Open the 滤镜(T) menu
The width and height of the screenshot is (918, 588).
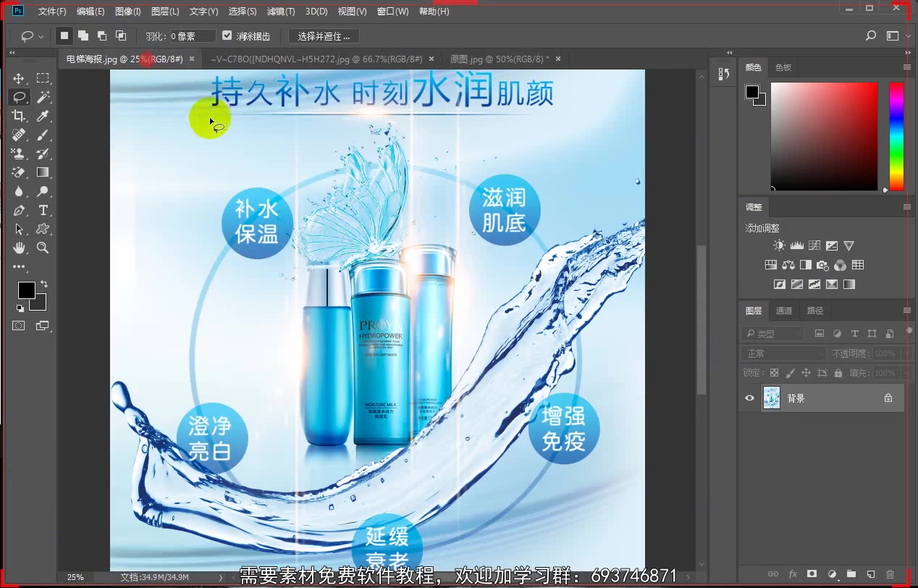281,11
